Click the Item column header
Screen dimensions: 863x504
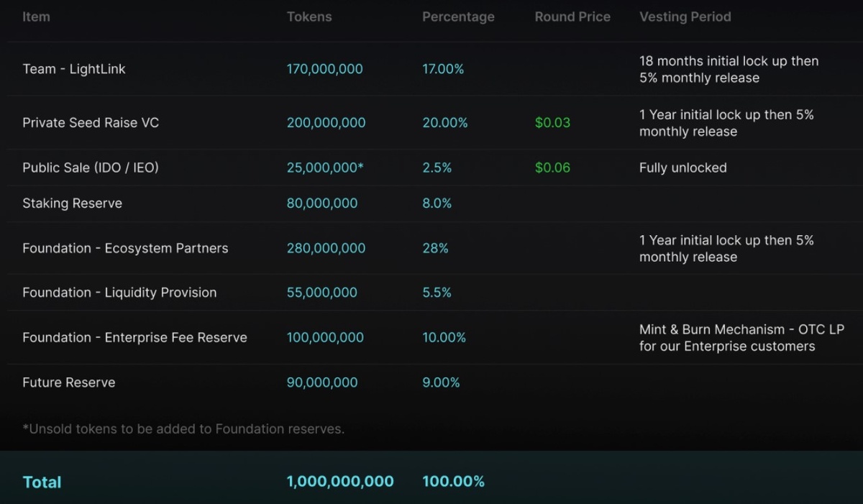point(36,17)
